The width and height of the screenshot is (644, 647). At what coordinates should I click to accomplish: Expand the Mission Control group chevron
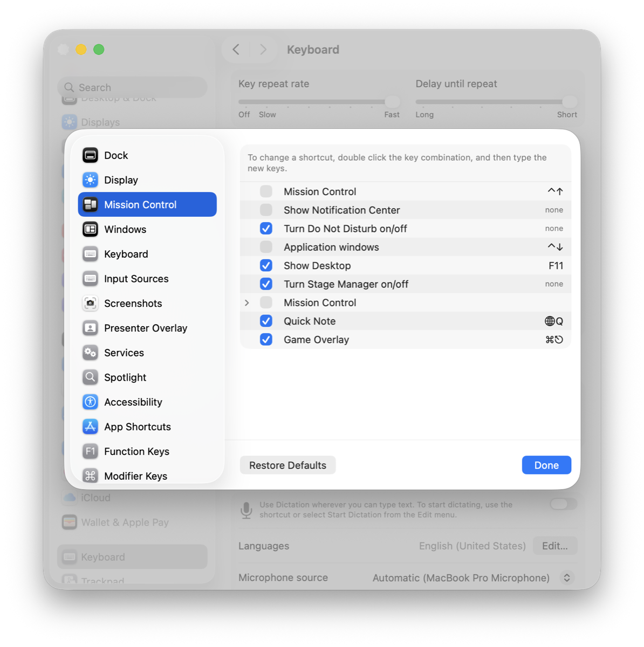[x=247, y=302]
